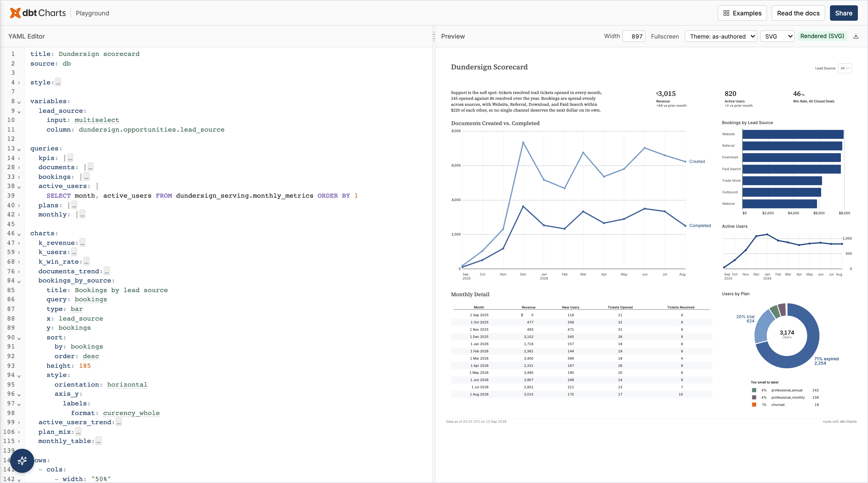Click the 1 Dec 2025 table row

pos(581,337)
